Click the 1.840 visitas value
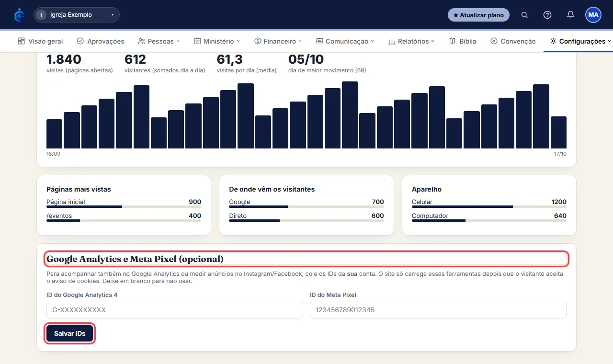This screenshot has width=613, height=364. click(x=64, y=59)
